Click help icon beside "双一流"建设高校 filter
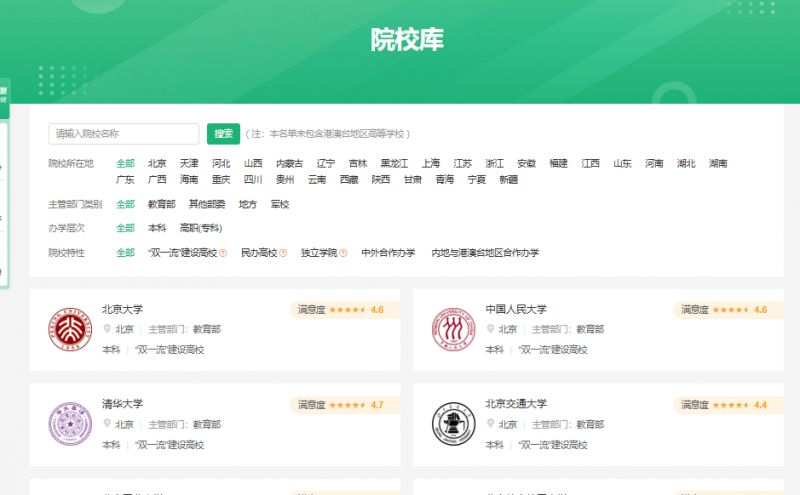 click(x=223, y=253)
